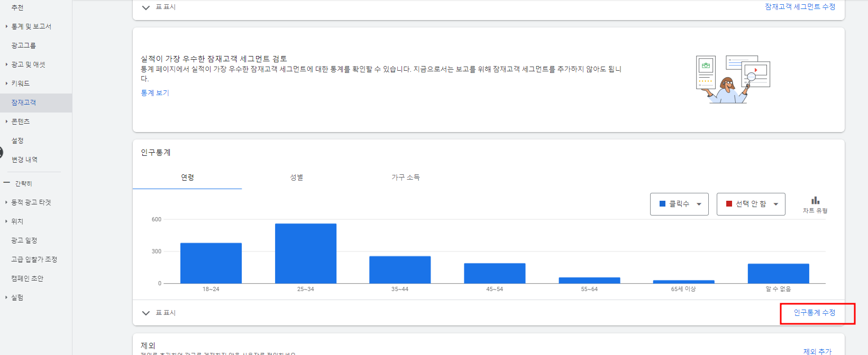Expand 위치 in the sidebar

coord(17,221)
